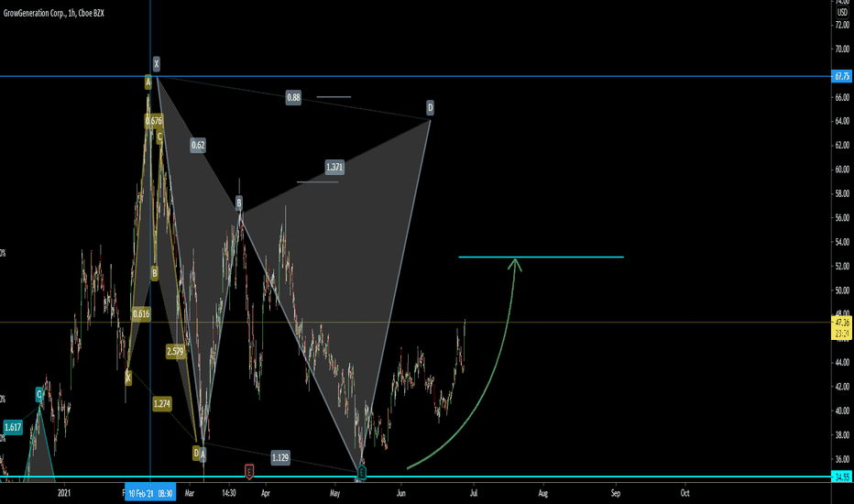Select the 0.88 ratio label
This screenshot has width=854, height=504.
(293, 97)
